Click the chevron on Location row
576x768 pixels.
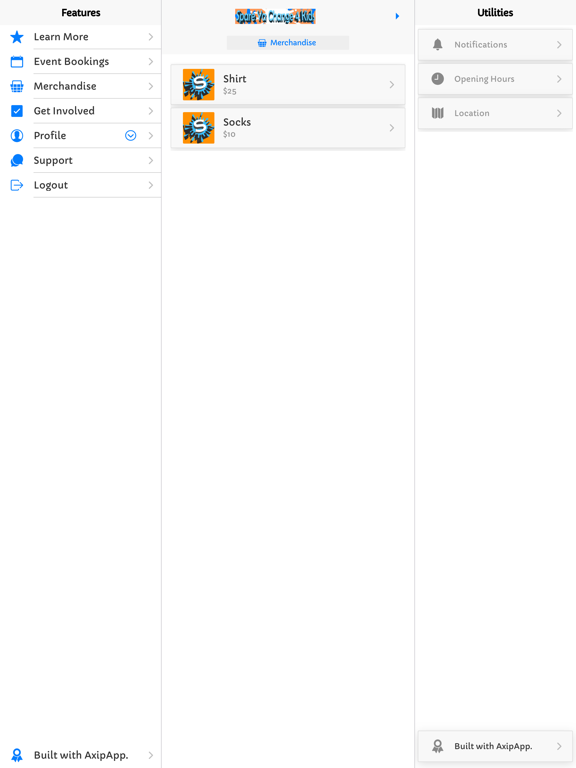[x=559, y=113]
